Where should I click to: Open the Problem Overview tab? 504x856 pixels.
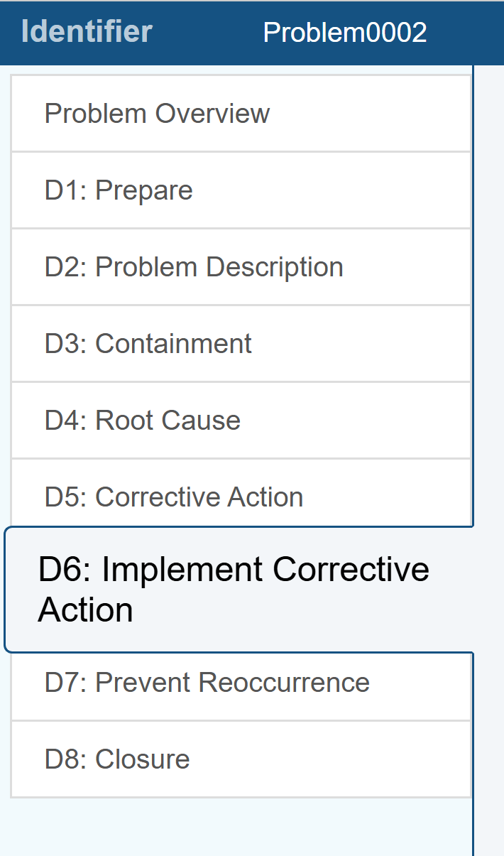157,114
